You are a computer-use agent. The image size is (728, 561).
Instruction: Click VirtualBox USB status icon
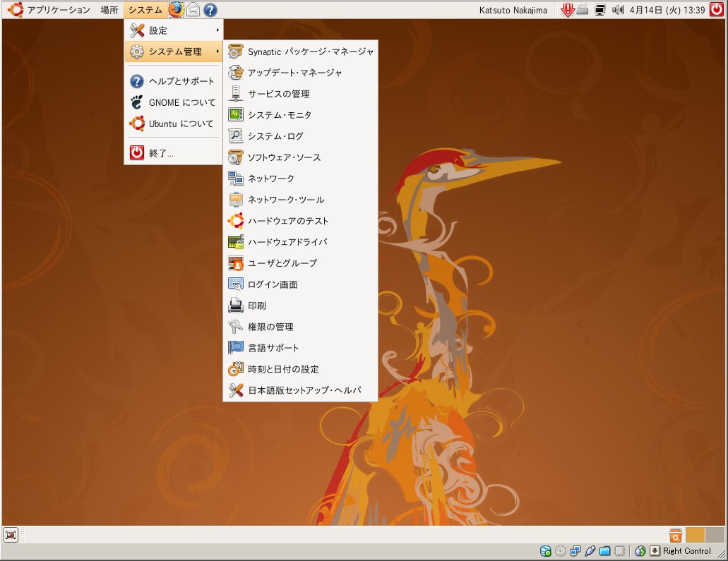coord(590,551)
